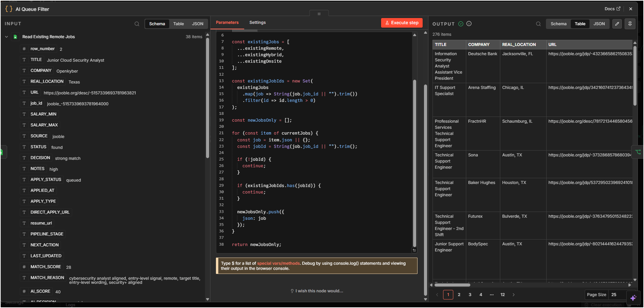Click the output info icon
644x308 pixels.
(469, 24)
